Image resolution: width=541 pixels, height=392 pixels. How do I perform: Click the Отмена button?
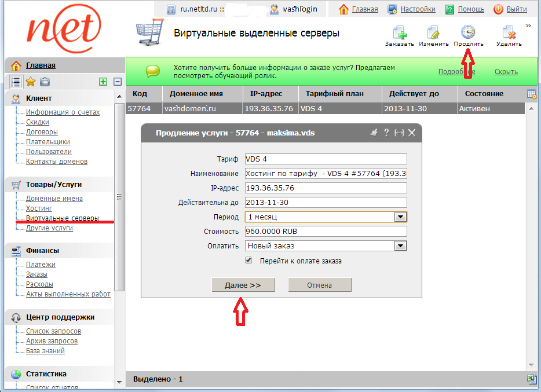coord(320,285)
